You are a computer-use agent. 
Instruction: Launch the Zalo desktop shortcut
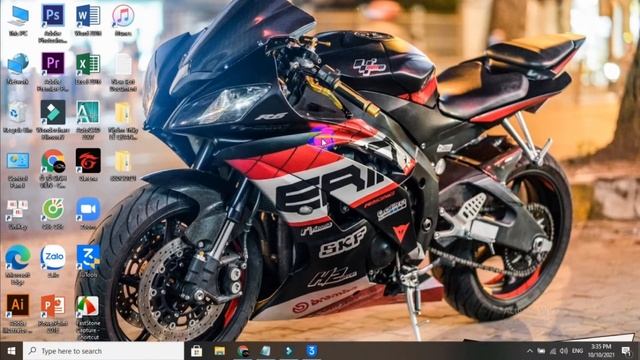(x=53, y=261)
